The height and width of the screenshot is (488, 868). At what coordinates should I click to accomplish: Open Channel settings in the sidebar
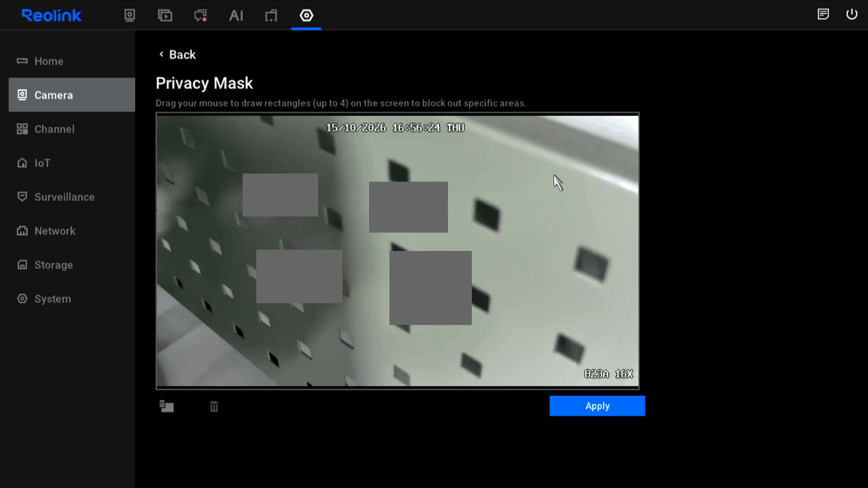click(72, 129)
